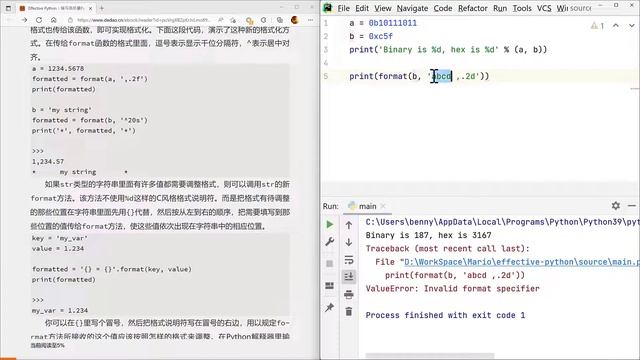The image size is (640, 360).
Task: Open run configuration wrench icon
Action: pos(330,242)
